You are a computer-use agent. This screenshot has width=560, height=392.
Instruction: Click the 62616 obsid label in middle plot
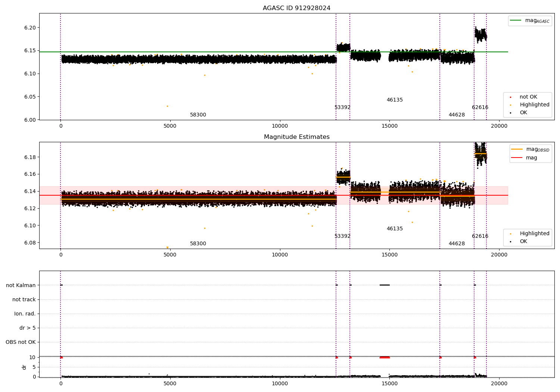pos(480,236)
